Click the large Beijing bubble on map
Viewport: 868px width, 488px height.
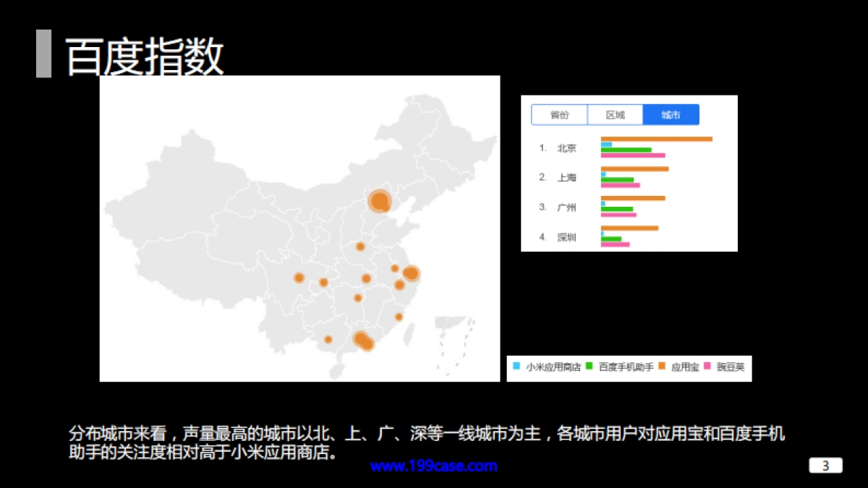379,200
